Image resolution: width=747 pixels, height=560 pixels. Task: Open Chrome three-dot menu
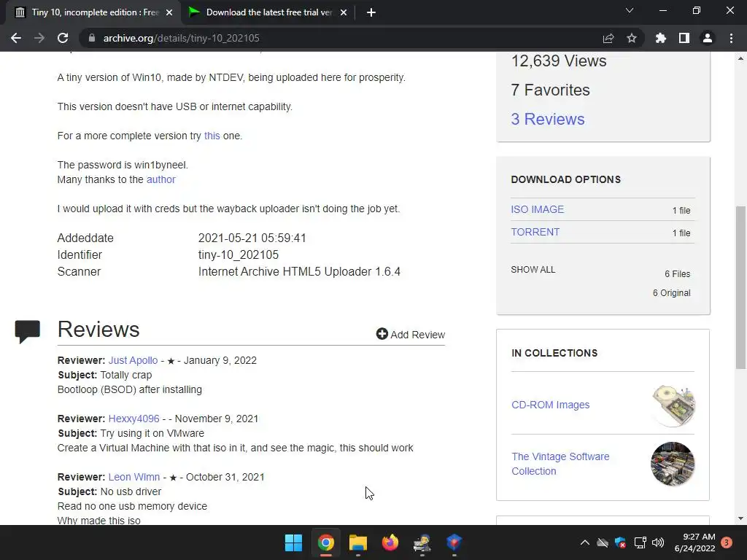click(731, 38)
